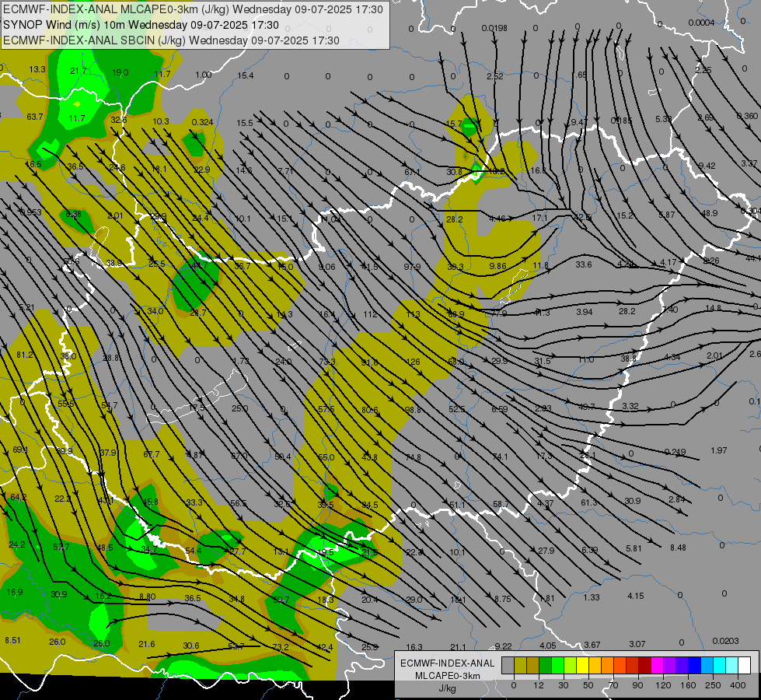Image resolution: width=761 pixels, height=700 pixels.
Task: Click the map value '33.6'
Action: point(584,264)
